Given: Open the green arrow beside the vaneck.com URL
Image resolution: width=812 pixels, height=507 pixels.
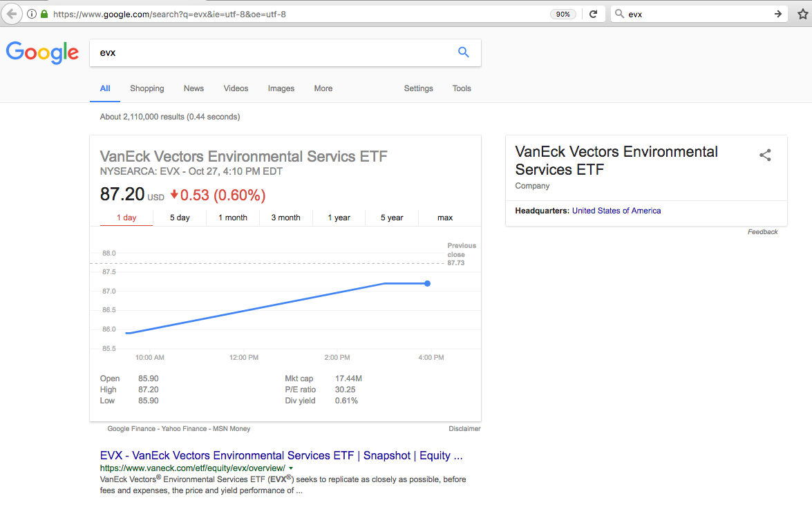Looking at the screenshot, I should click(x=292, y=468).
